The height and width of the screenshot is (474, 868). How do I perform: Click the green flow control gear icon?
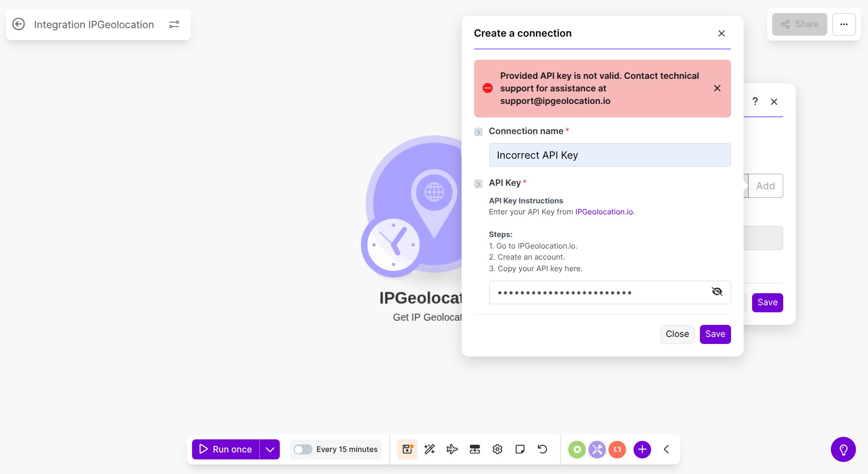point(577,449)
